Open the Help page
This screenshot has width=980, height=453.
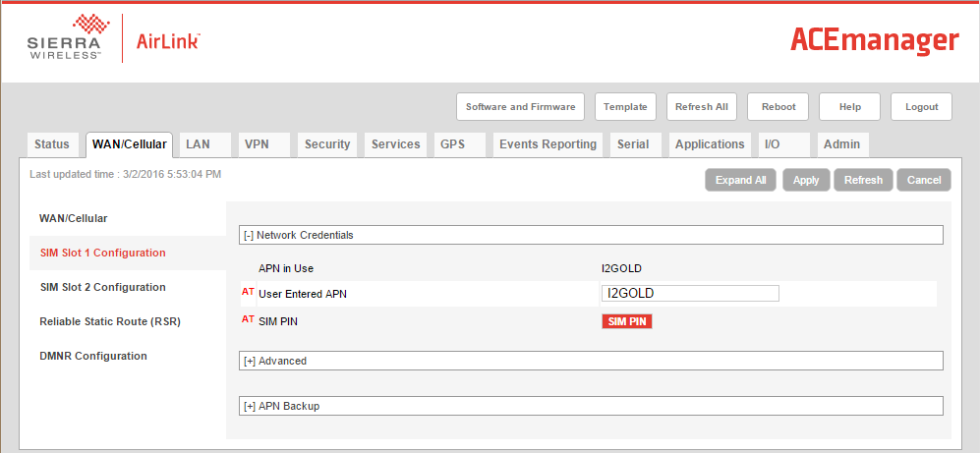(850, 107)
